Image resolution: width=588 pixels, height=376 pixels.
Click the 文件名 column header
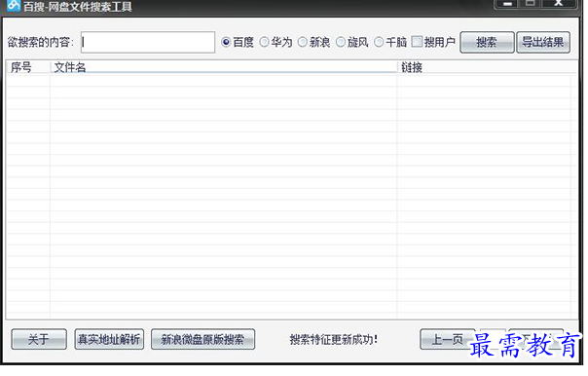224,67
